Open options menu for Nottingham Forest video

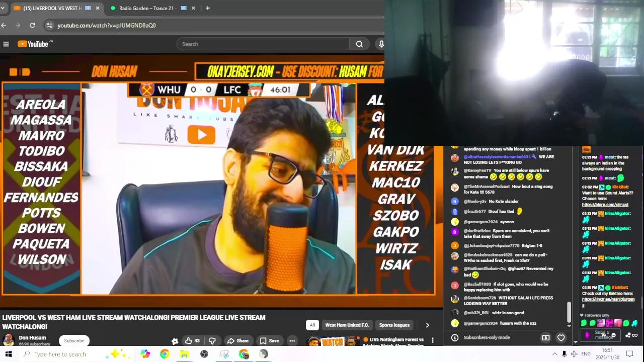click(432, 340)
